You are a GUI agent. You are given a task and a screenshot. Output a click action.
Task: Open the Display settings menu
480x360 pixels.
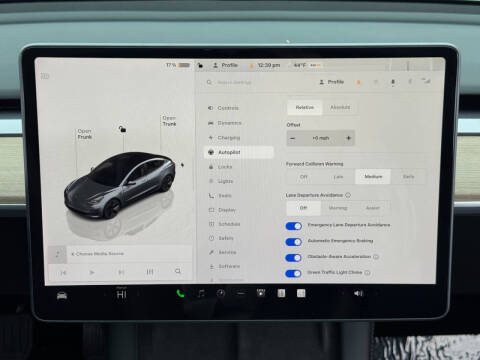tap(222, 210)
